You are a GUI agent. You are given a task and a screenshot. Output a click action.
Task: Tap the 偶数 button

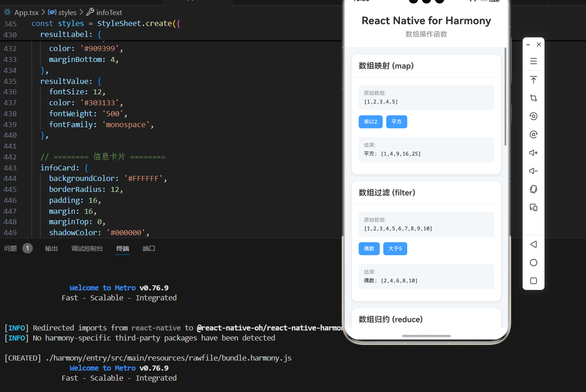click(369, 249)
